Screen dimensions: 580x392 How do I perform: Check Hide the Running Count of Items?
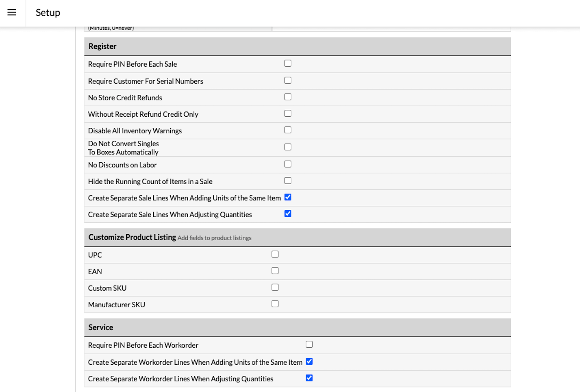tap(288, 180)
